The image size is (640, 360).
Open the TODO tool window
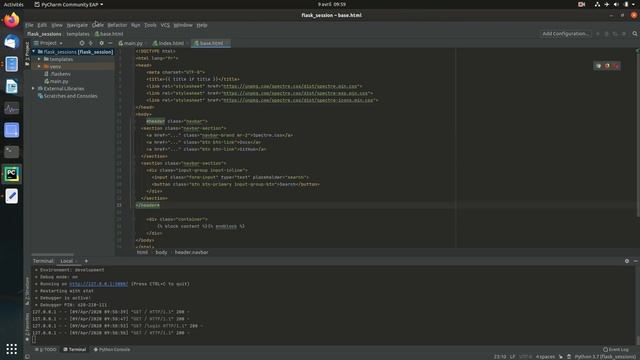click(46, 349)
